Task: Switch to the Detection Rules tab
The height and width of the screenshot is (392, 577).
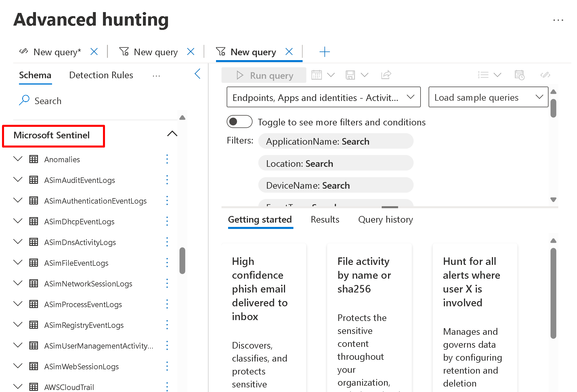Action: click(x=101, y=75)
